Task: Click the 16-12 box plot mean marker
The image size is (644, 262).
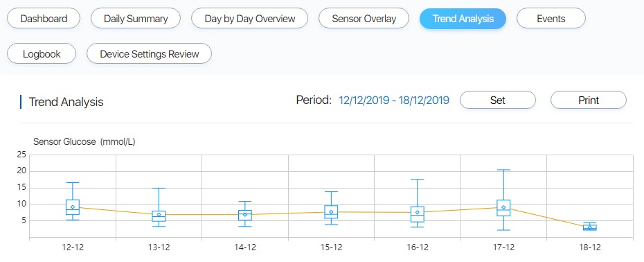Action: click(418, 212)
